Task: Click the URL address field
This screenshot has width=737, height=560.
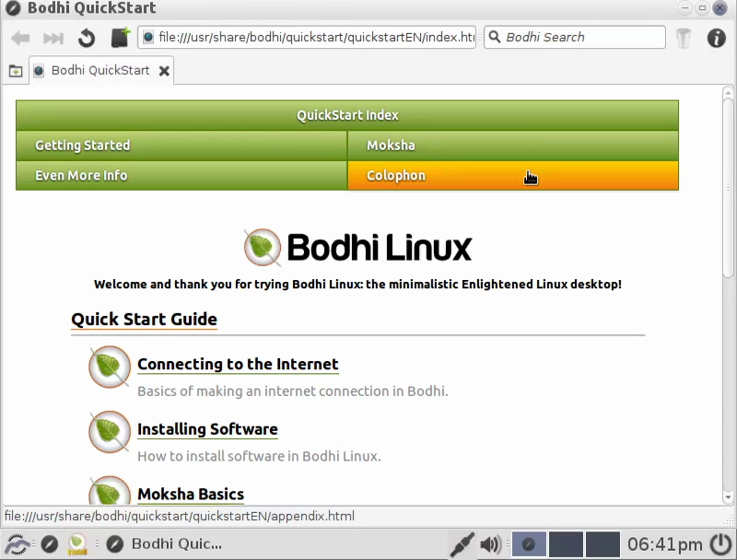Action: (x=307, y=37)
